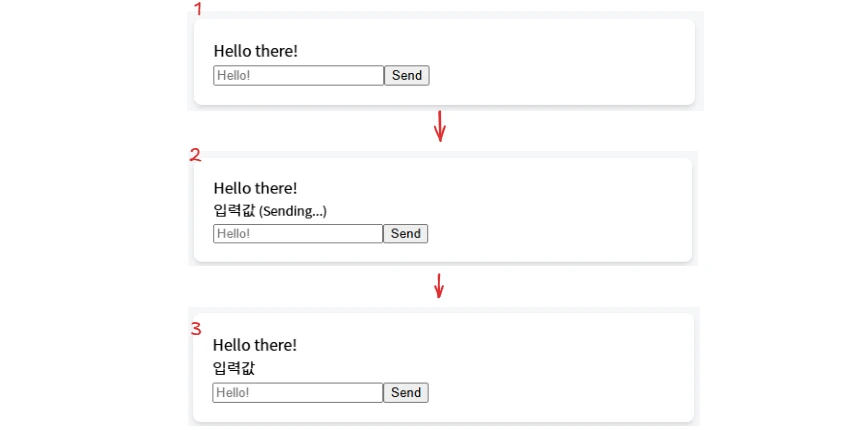Focus the Hello! input field in panel 3
The height and width of the screenshot is (430, 864).
point(298,393)
